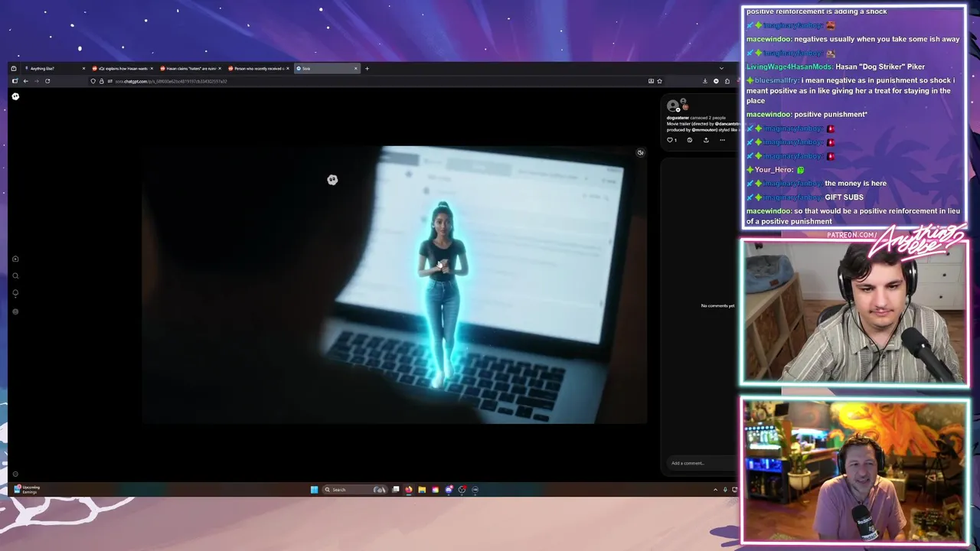The height and width of the screenshot is (551, 980).
Task: Click the small cameo avatar beside the profile picture
Action: click(x=685, y=106)
